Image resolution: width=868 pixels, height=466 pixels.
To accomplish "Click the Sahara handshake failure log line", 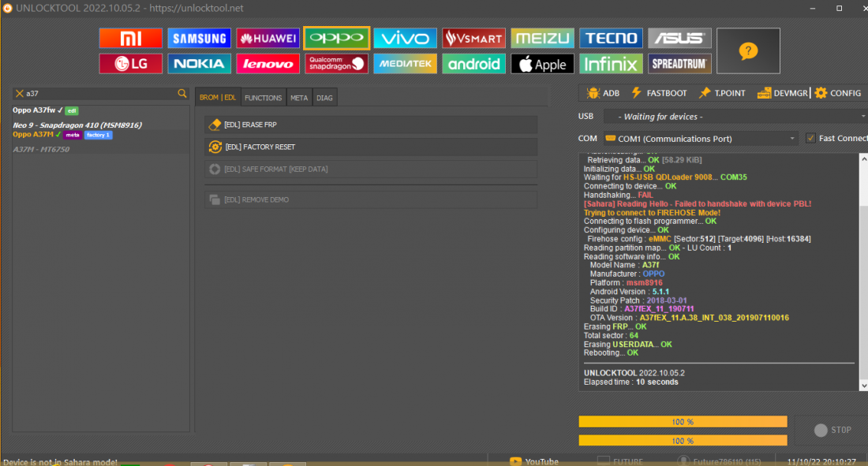I will 698,203.
